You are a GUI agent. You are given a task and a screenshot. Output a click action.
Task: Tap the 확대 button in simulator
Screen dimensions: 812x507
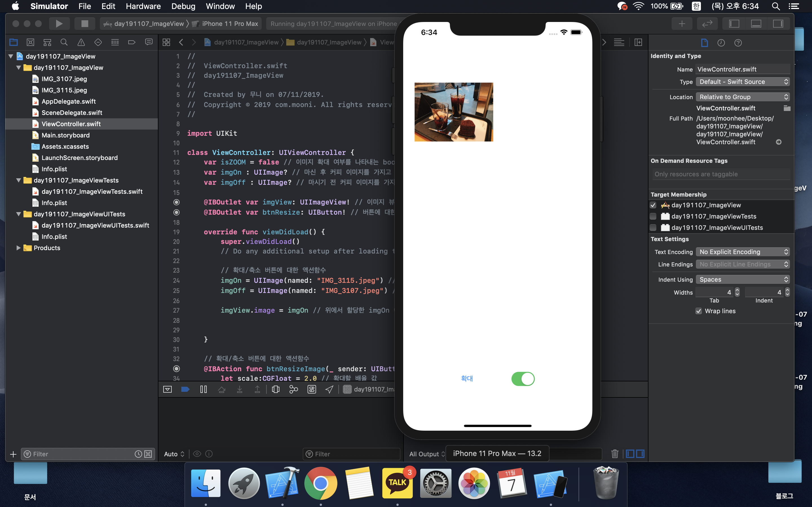tap(467, 378)
